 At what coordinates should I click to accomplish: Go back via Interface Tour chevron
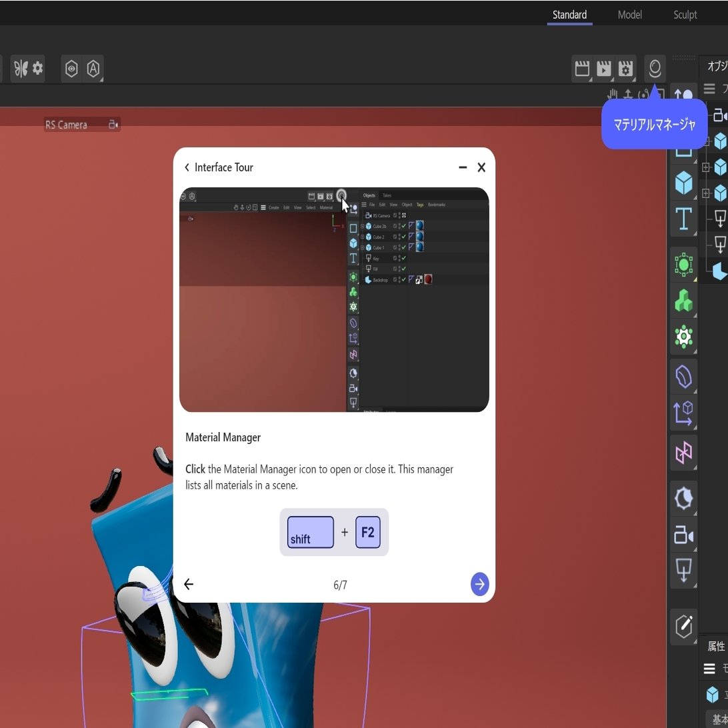(x=187, y=167)
